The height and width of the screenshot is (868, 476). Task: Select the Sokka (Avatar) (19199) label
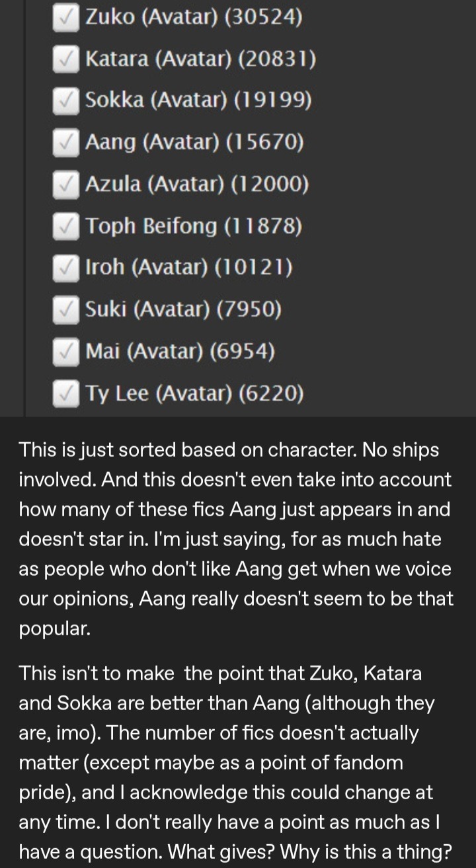(198, 100)
